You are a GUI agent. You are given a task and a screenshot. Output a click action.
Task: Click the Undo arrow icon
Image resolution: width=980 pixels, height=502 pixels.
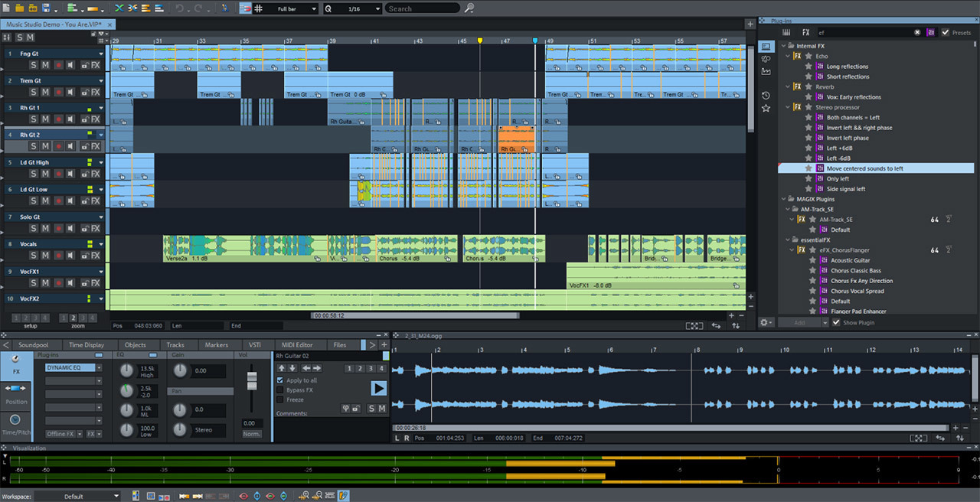click(x=180, y=8)
